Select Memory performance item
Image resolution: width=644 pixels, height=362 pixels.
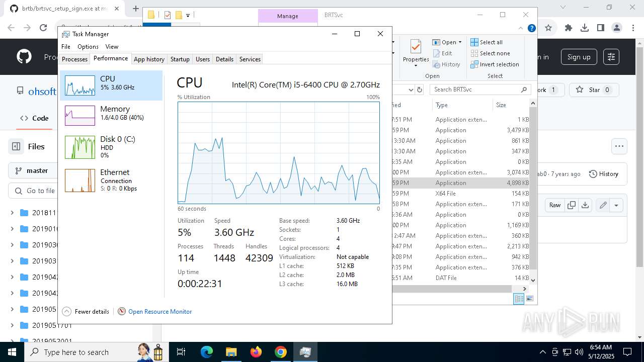pyautogui.click(x=111, y=115)
